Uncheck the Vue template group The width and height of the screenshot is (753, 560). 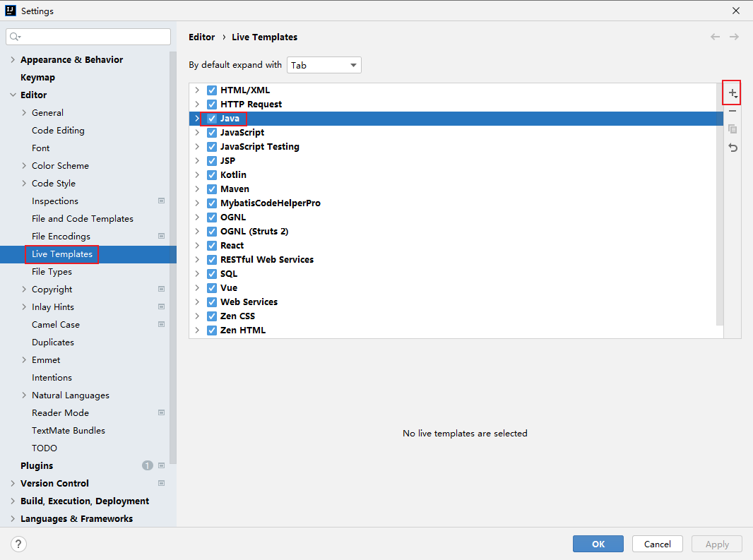pyautogui.click(x=212, y=288)
